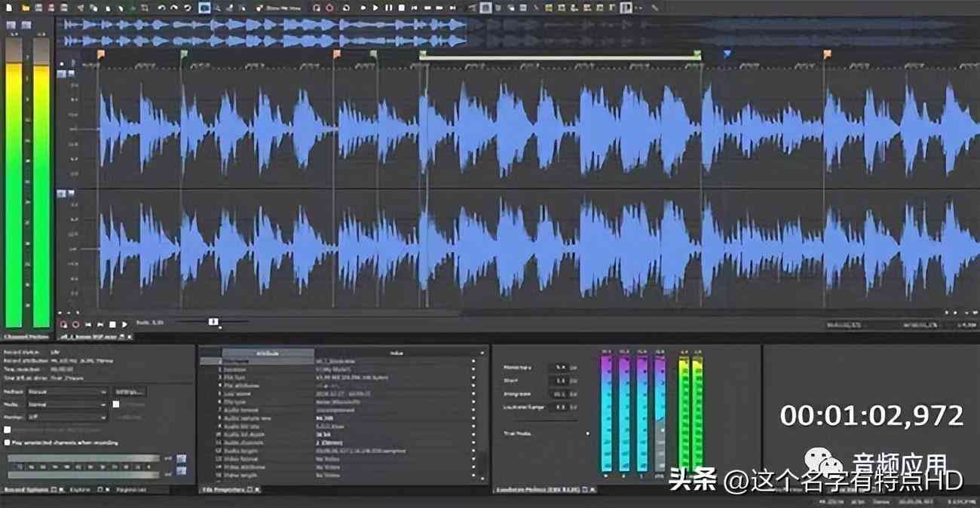Select the Audio bit depth row
This screenshot has width=980, height=508.
(341, 434)
